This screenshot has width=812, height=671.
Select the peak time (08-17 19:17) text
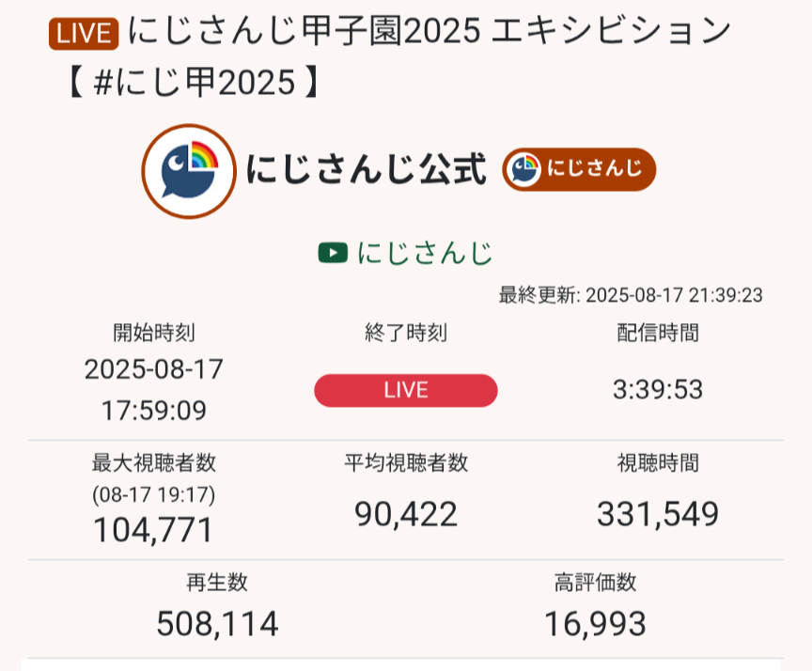tap(154, 493)
